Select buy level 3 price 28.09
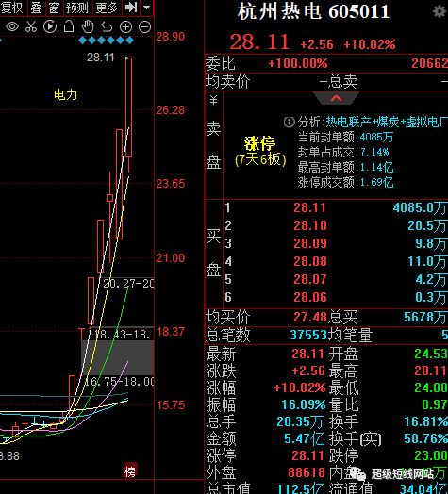 [x=310, y=243]
